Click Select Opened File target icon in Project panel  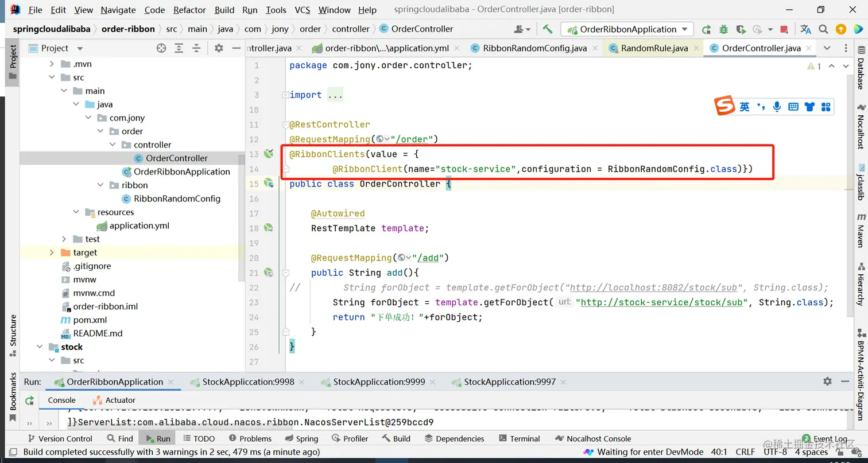pos(161,48)
